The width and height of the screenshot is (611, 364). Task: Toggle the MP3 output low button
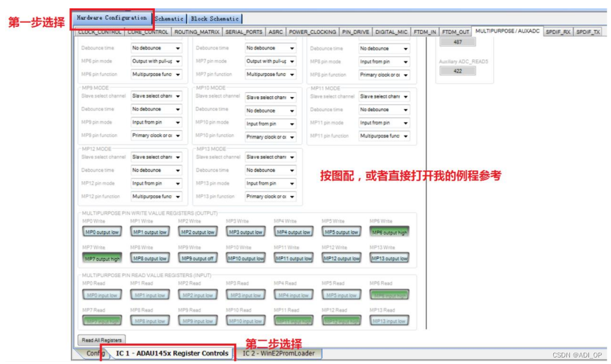[245, 232]
